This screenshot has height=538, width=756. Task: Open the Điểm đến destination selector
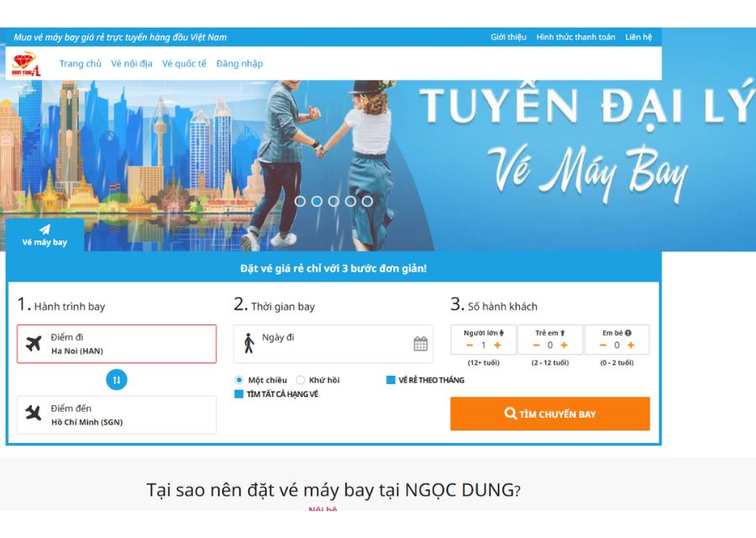[117, 415]
